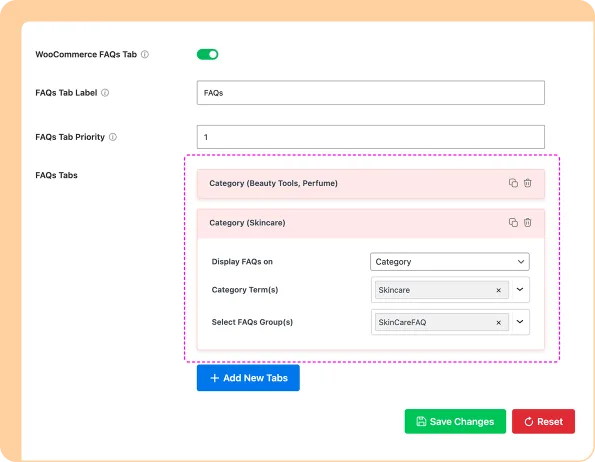Expand the Category Term(s) dropdown arrow

520,289
